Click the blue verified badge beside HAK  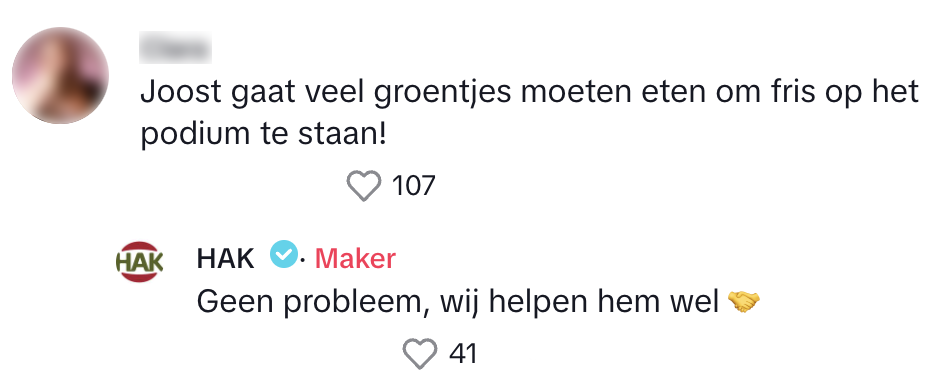[284, 254]
